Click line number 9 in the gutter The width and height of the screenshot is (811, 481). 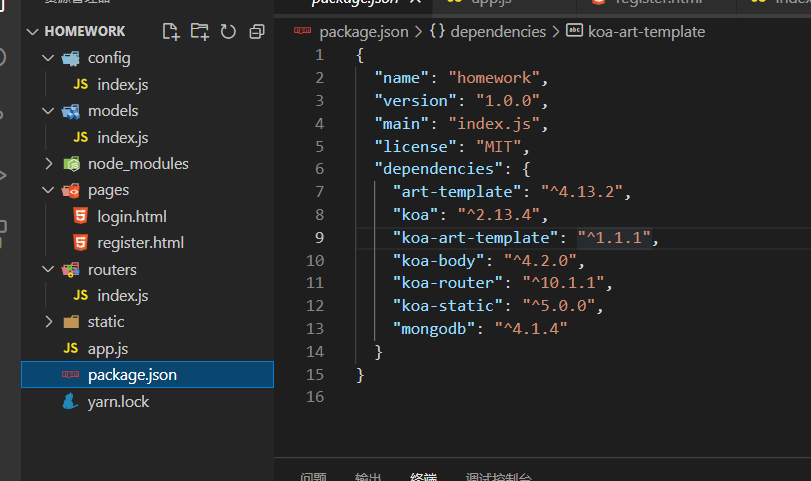[319, 237]
